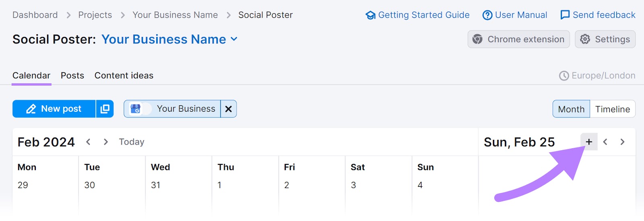This screenshot has width=644, height=221.
Task: Remove the Your Business profile with X
Action: [x=228, y=109]
